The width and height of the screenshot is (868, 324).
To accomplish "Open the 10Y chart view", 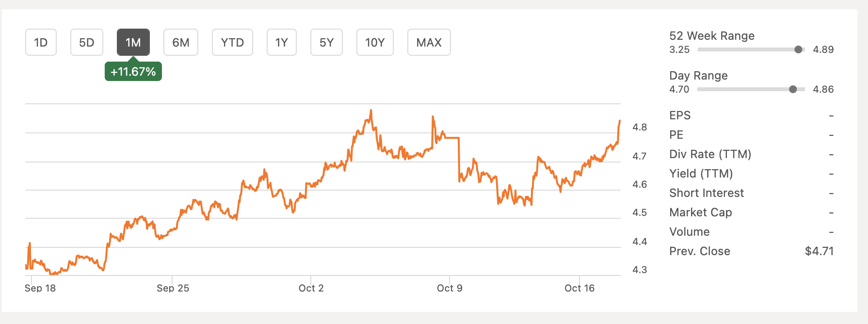I will click(375, 42).
